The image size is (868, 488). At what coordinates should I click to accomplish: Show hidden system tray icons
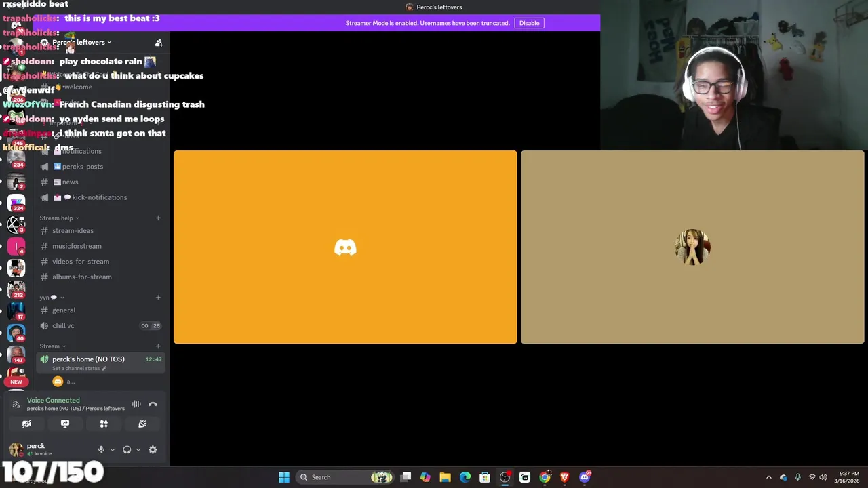[768, 477]
